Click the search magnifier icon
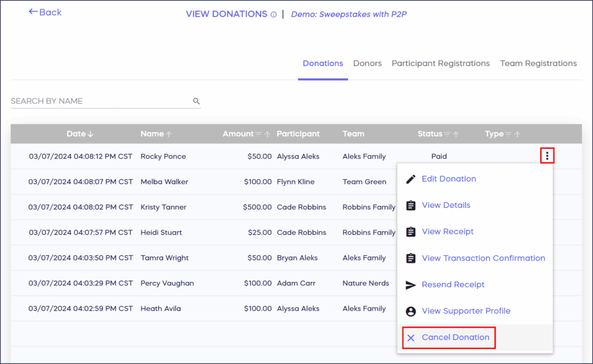Viewport: 593px width, 364px height. [196, 101]
